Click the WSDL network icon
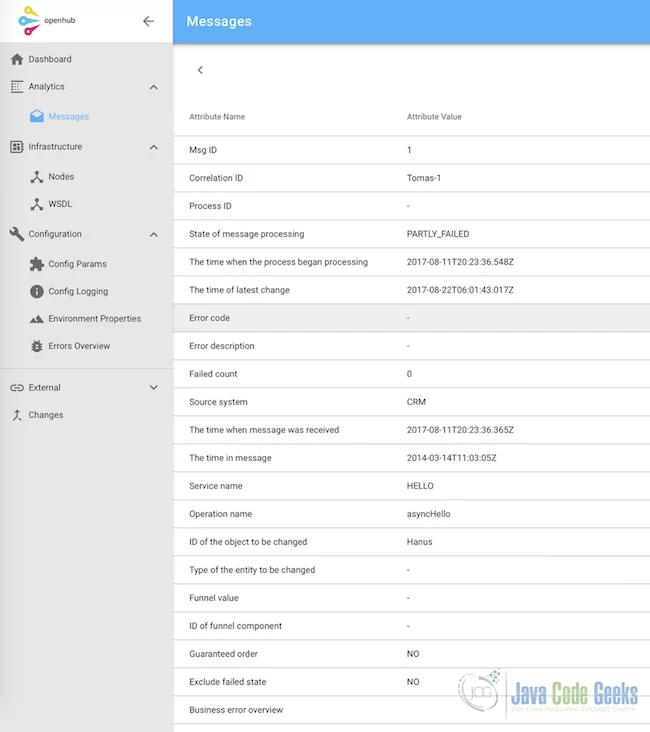650x732 pixels. 36,204
